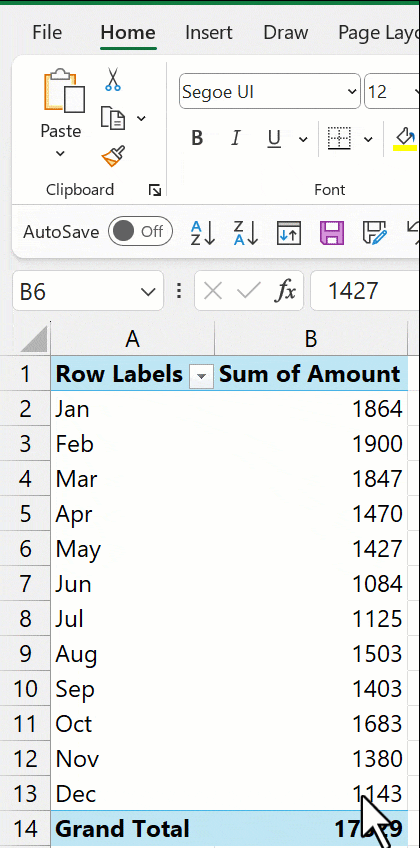Viewport: 420px width, 848px height.
Task: Toggle AutoSave switch on
Action: pos(140,232)
